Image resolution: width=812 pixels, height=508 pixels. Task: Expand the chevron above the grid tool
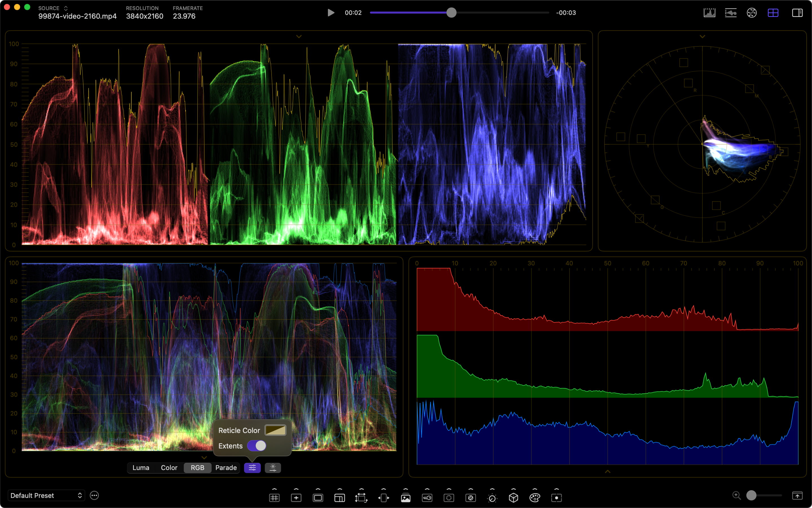point(274,489)
